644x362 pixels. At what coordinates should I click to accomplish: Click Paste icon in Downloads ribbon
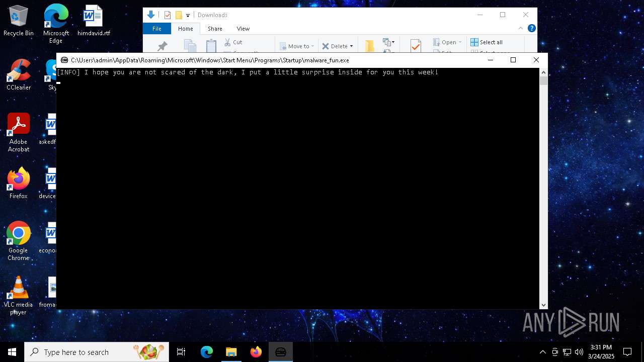pyautogui.click(x=211, y=46)
